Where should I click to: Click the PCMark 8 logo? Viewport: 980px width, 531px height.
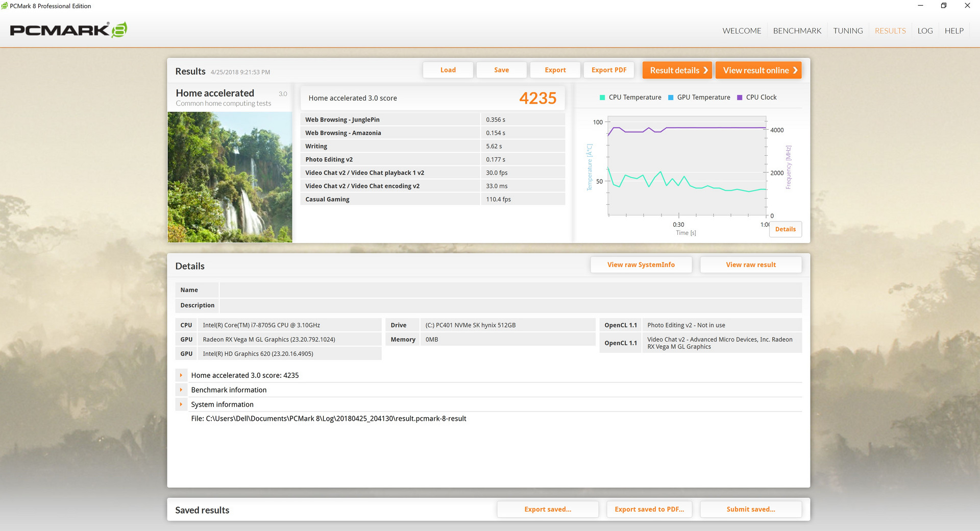tap(68, 30)
